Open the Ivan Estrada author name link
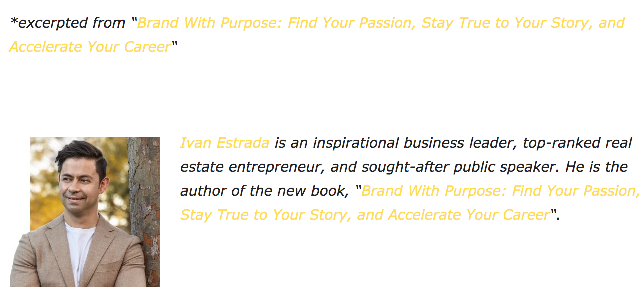This screenshot has height=299, width=644. (224, 143)
